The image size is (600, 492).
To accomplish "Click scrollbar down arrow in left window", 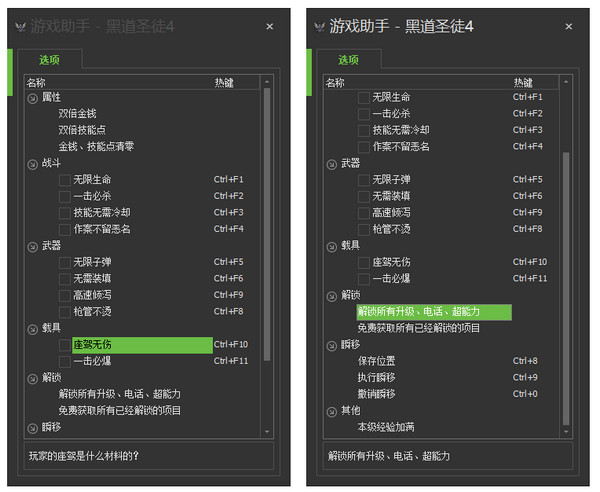I will [267, 432].
